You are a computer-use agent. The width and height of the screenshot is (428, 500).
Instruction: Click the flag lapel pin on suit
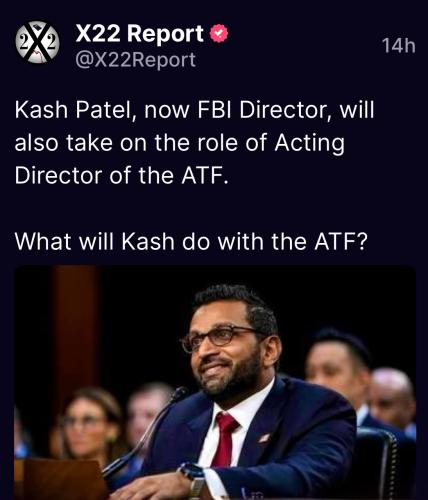pos(264,438)
